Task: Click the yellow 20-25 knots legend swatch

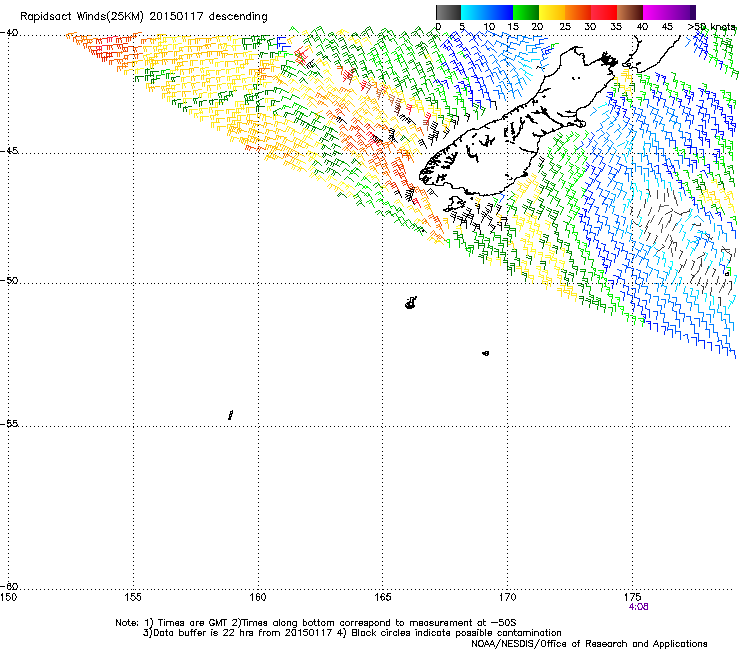Action: tap(552, 12)
